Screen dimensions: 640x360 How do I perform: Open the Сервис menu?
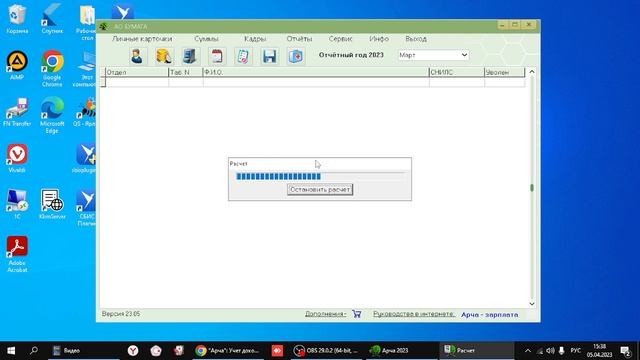tap(340, 39)
